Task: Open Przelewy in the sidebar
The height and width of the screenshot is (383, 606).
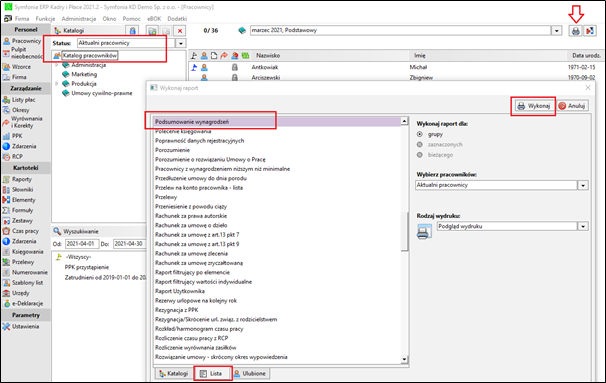Action: (x=19, y=262)
